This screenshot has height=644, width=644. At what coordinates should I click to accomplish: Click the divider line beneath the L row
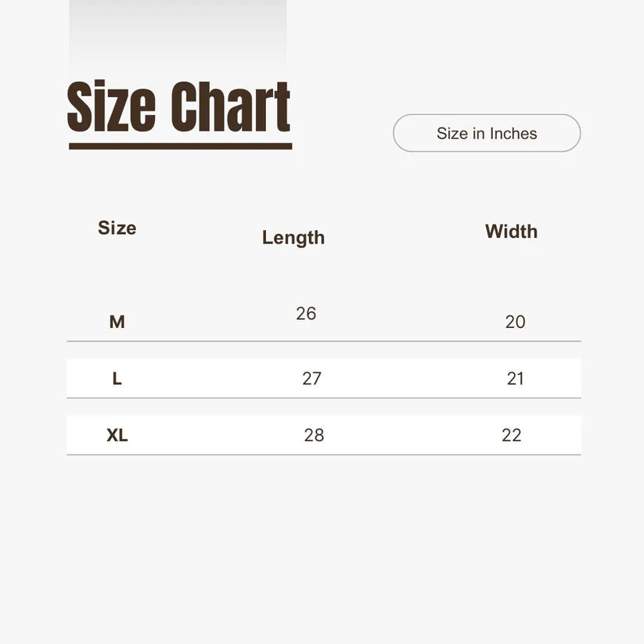[x=324, y=398]
